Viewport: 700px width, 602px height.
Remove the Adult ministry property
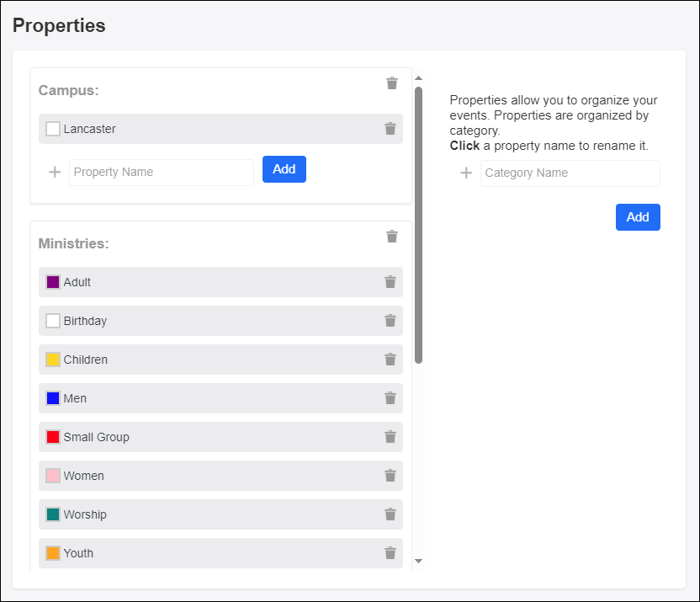390,282
